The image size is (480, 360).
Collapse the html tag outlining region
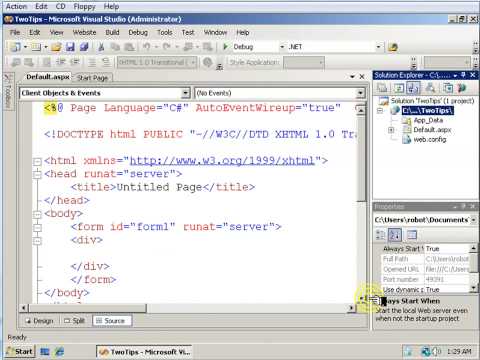tap(37, 162)
